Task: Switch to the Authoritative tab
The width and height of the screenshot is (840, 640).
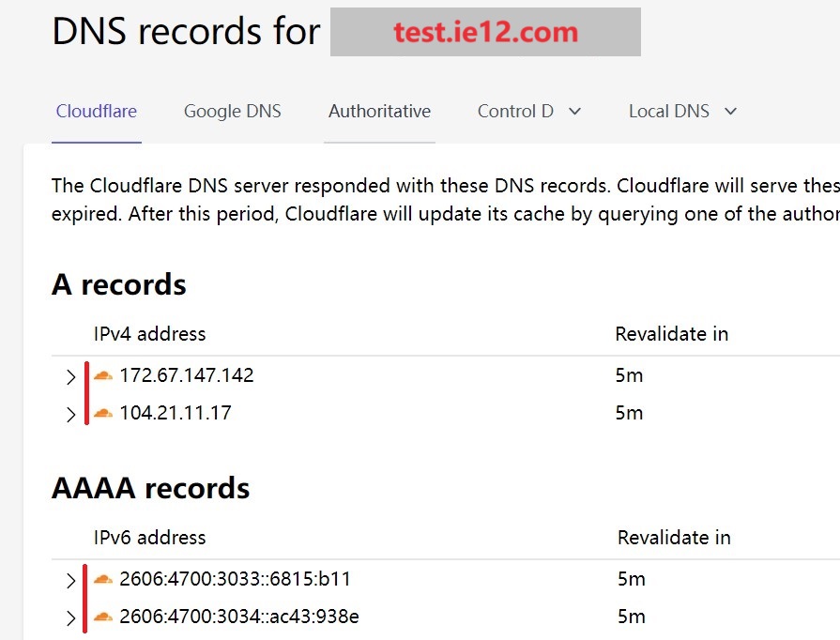Action: point(379,112)
